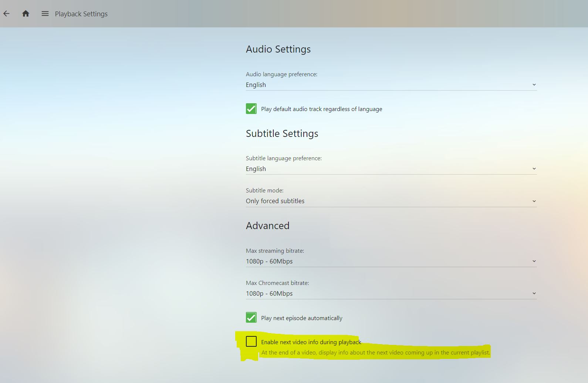Image resolution: width=588 pixels, height=383 pixels.
Task: Expand the Max Chromecast bitrate dropdown
Action: click(391, 293)
